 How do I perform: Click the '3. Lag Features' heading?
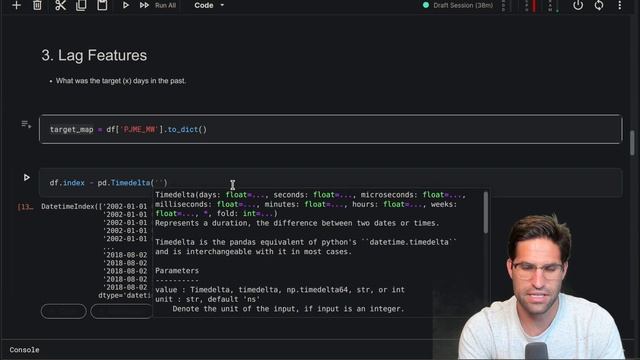point(94,56)
